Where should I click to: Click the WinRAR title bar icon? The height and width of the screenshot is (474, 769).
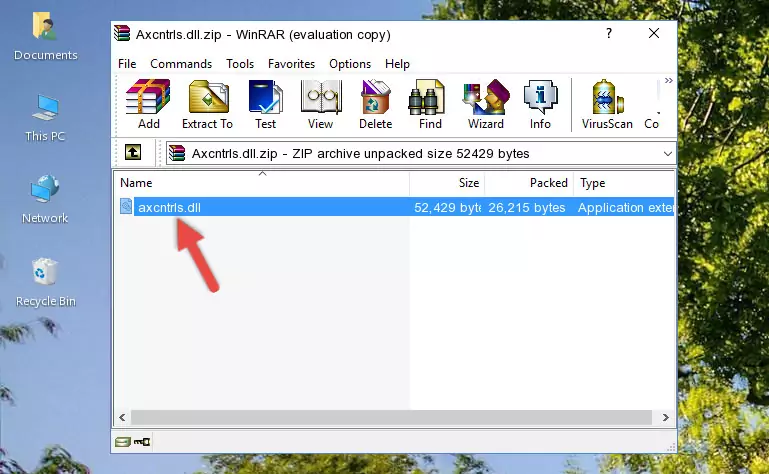(122, 33)
